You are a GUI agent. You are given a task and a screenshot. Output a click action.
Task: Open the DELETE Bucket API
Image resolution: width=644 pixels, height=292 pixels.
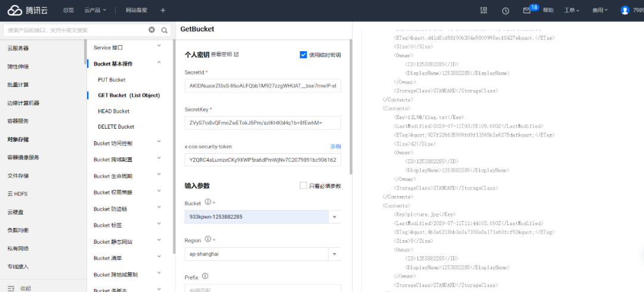click(116, 126)
